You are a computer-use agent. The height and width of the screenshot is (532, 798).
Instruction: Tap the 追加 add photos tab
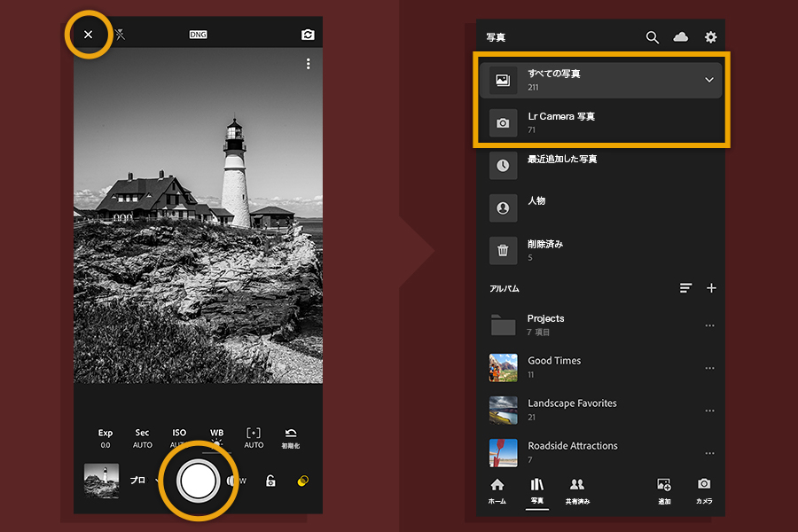point(664,491)
